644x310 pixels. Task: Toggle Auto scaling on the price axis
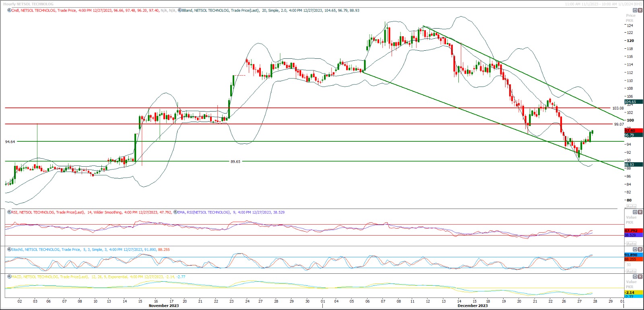point(631,206)
